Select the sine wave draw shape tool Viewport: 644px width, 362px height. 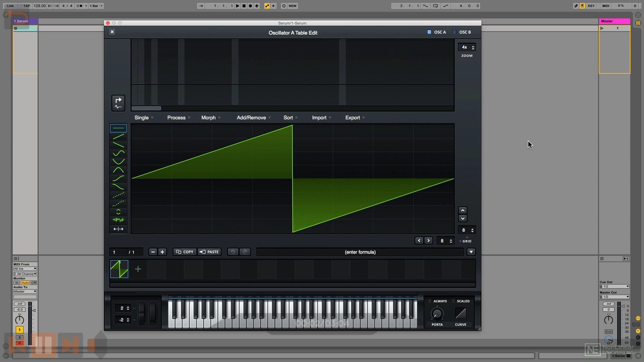coord(118,153)
